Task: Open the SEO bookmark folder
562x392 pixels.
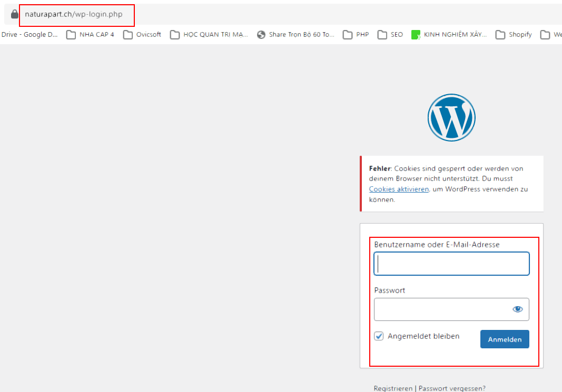Action: pyautogui.click(x=390, y=34)
